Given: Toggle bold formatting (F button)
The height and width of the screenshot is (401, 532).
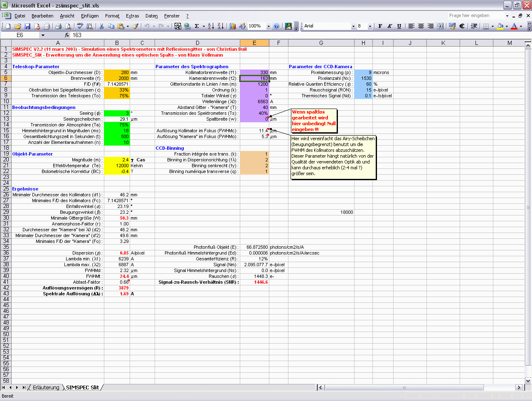Looking at the screenshot, I should pyautogui.click(x=380, y=26).
